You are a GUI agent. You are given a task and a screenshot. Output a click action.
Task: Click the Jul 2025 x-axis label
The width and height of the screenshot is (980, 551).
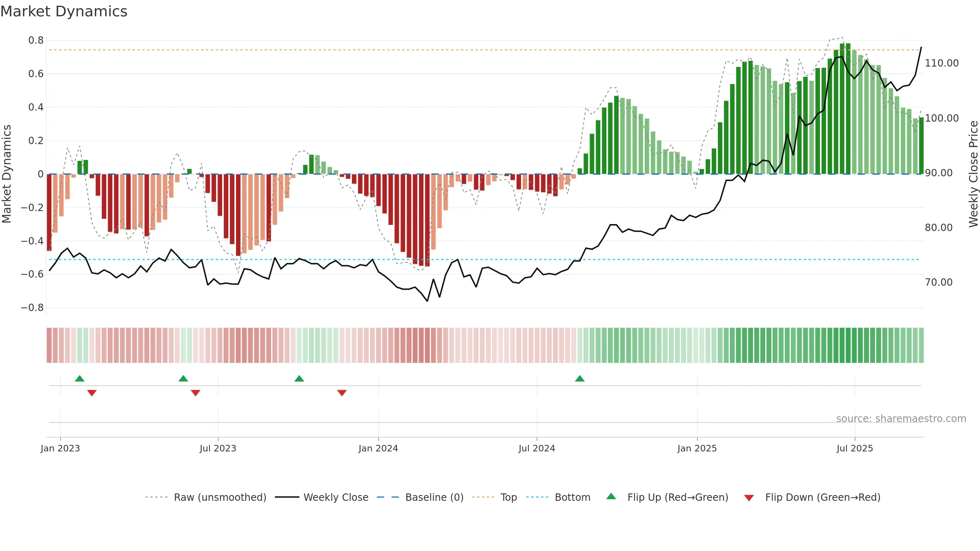[x=855, y=448]
